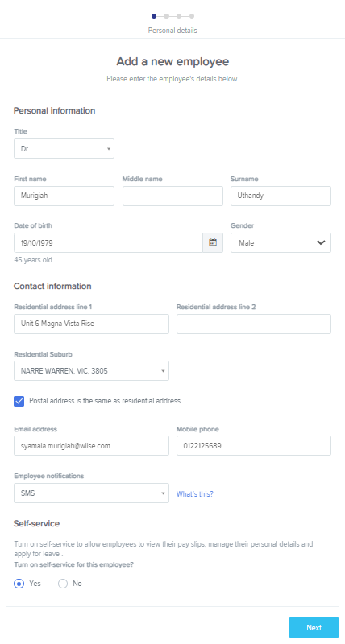Select No for self-service
Screen dimensions: 345x644
click(x=63, y=583)
